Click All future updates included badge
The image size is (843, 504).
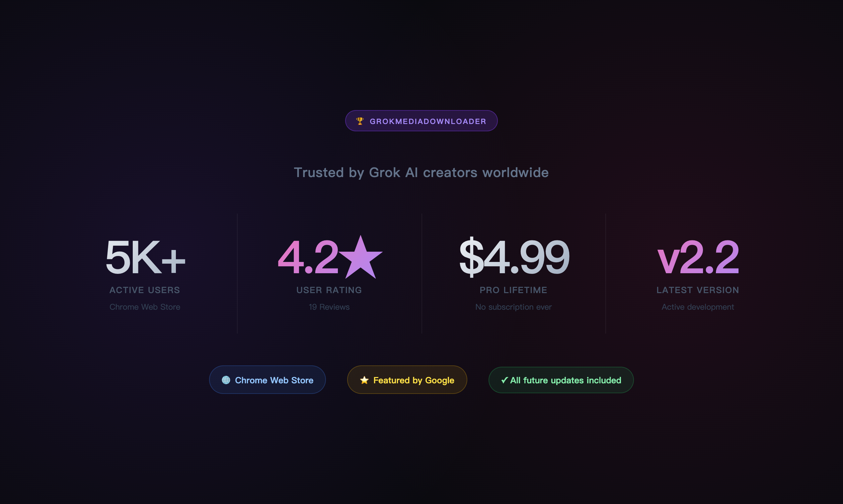coord(561,380)
